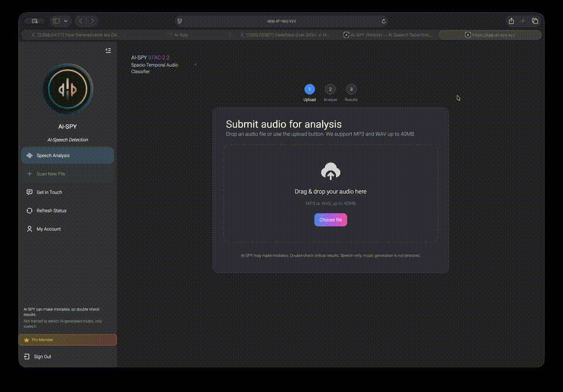
Task: Click the app.ai-spy.xyz address bar
Action: [x=281, y=21]
